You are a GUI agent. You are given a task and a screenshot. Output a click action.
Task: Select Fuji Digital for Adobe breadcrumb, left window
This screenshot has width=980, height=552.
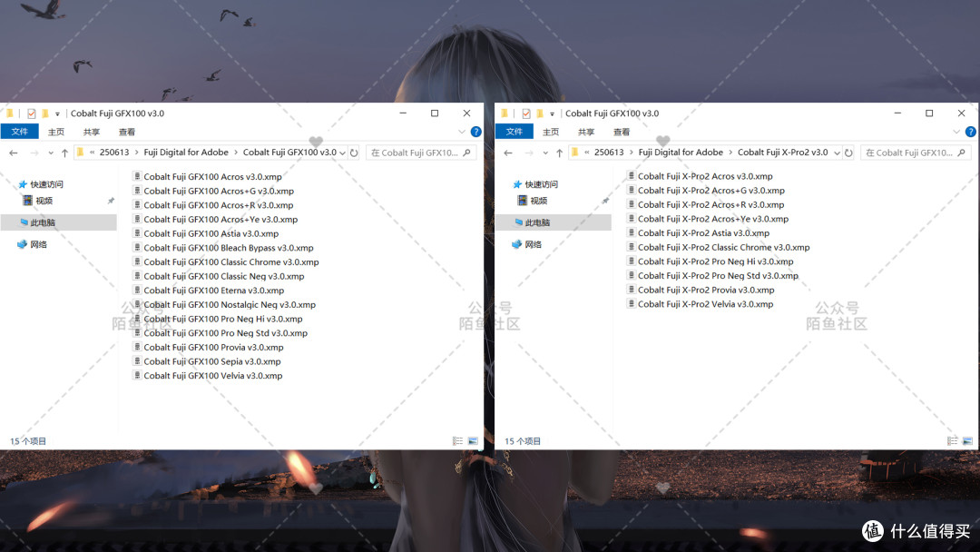point(186,152)
